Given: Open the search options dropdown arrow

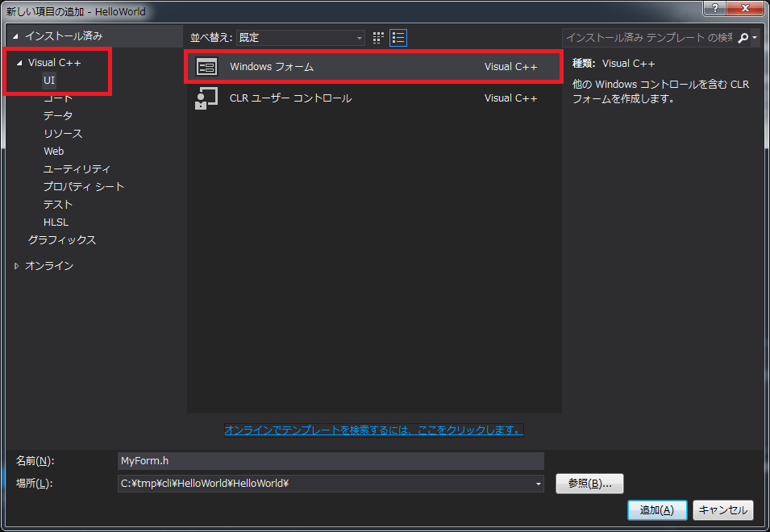Looking at the screenshot, I should point(755,38).
